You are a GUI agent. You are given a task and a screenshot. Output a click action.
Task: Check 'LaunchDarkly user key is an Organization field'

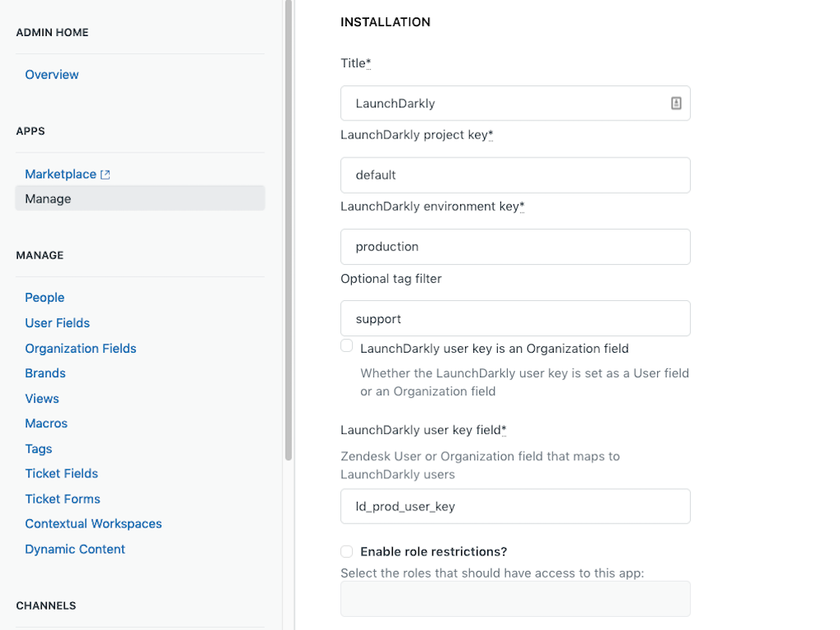346,345
